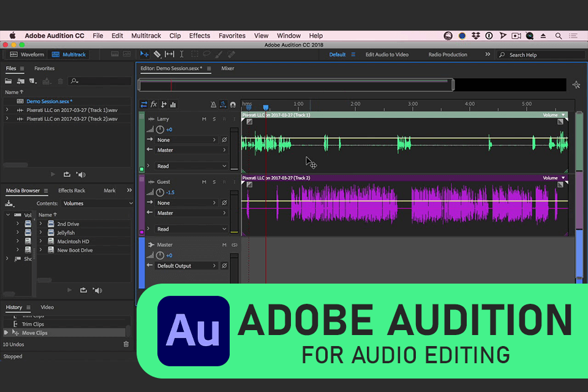Click zoom to full session icon by navigator

[576, 85]
